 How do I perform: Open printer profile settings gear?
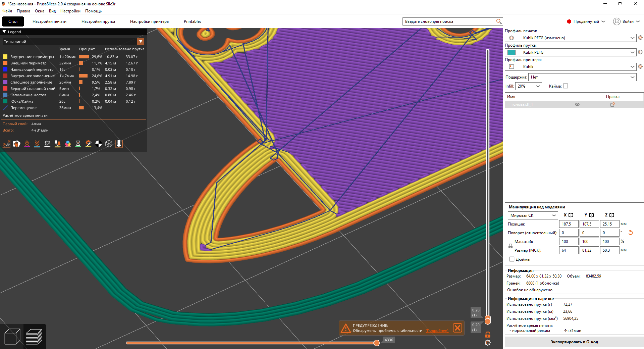[x=640, y=66]
